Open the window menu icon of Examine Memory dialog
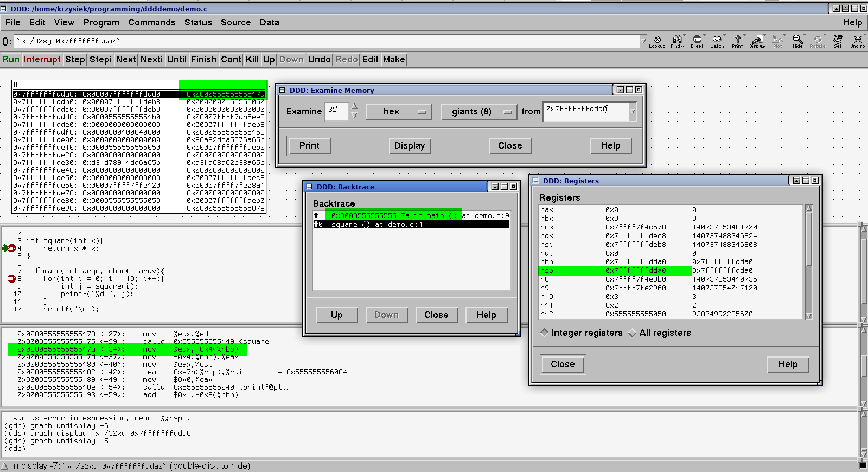The width and height of the screenshot is (868, 472). (x=282, y=90)
